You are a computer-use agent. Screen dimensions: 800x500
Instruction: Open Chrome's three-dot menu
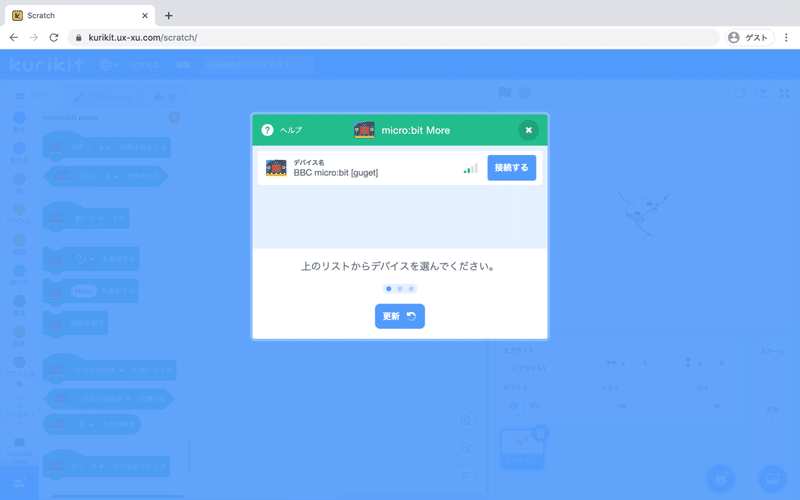click(x=786, y=37)
